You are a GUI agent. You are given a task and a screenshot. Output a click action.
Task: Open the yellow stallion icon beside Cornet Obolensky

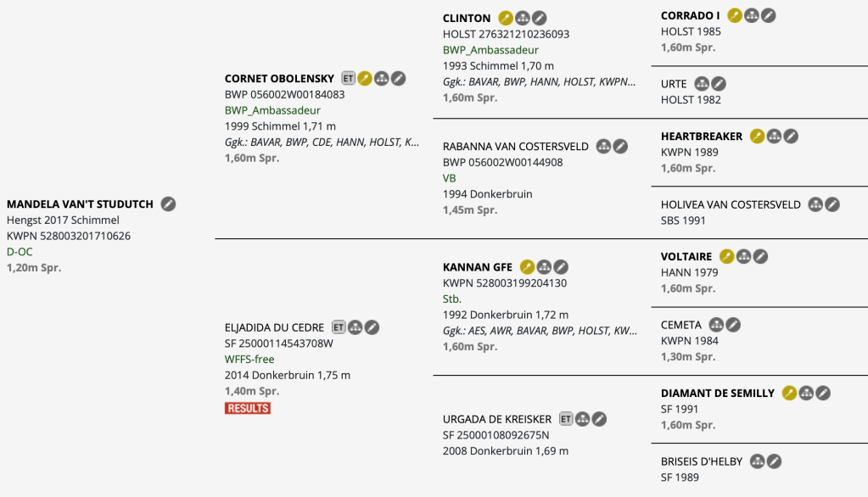click(x=365, y=79)
